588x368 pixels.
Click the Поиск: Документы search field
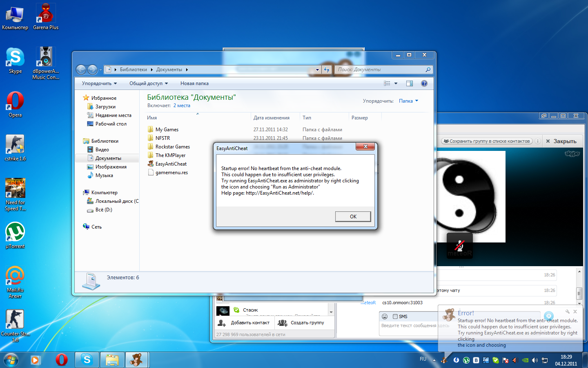tap(383, 70)
